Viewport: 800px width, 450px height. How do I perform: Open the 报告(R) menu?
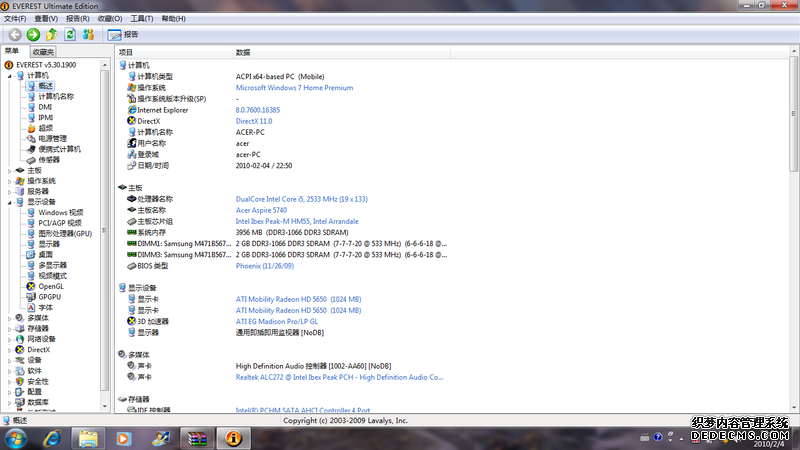pyautogui.click(x=78, y=18)
